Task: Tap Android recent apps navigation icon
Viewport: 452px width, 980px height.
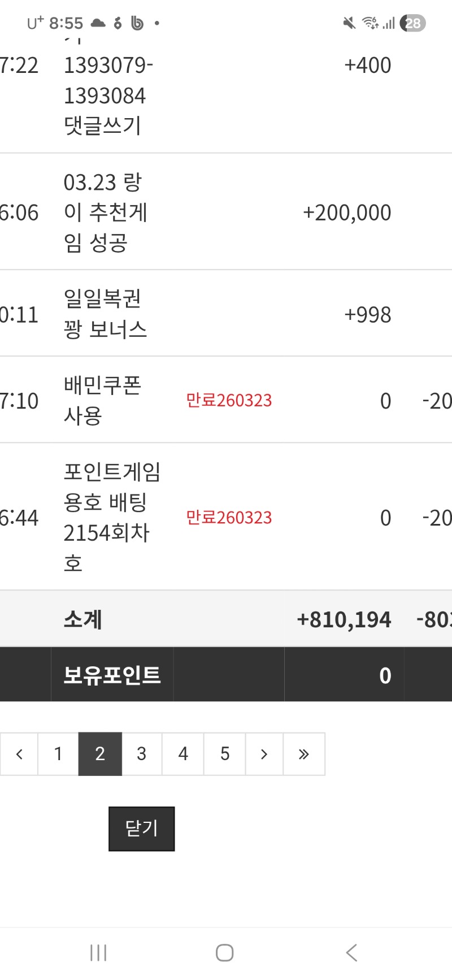Action: pyautogui.click(x=98, y=953)
